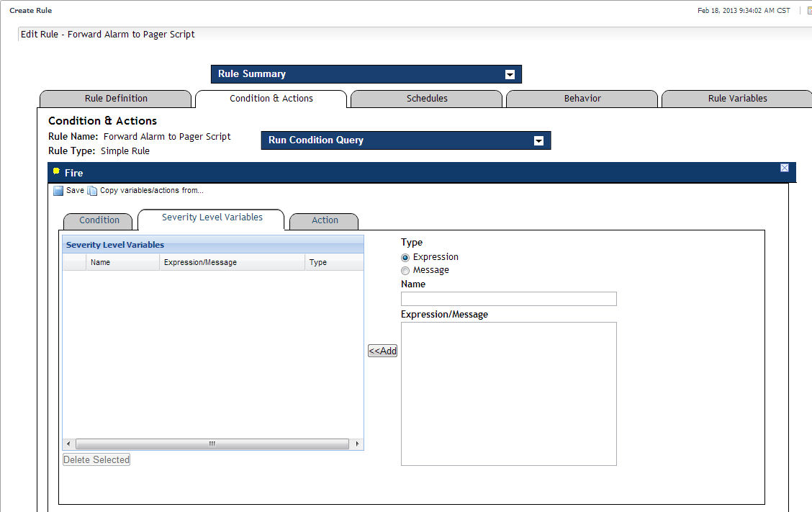Click the Save disk icon

(58, 191)
